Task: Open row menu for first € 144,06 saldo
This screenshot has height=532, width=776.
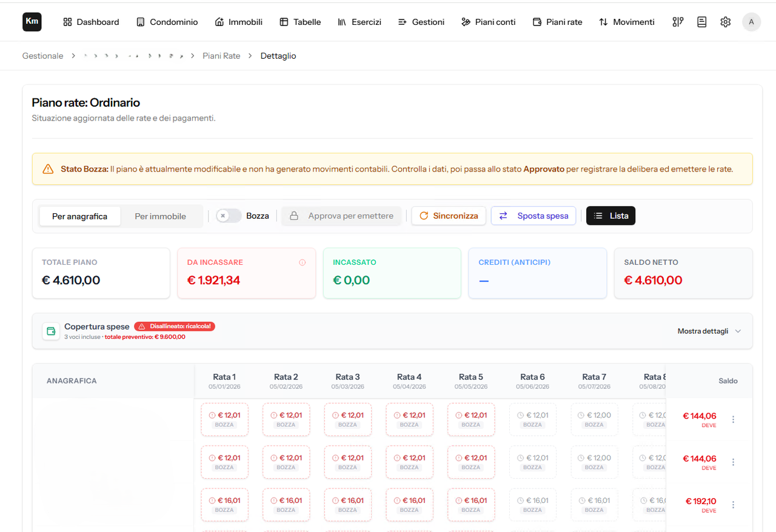Action: point(733,419)
